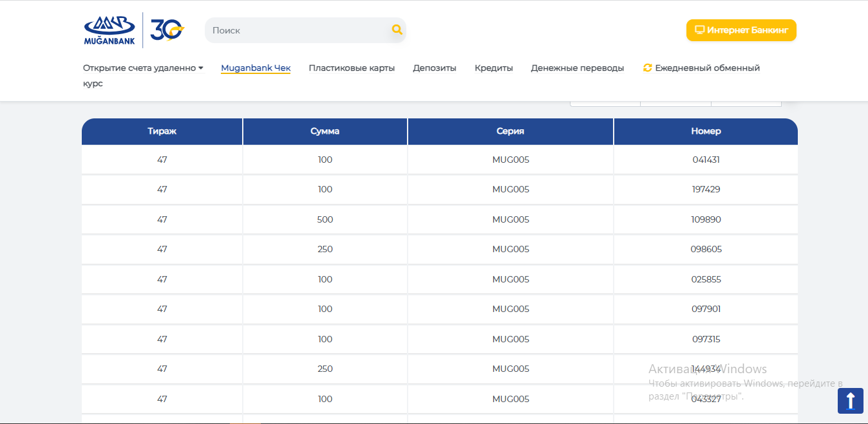
Task: Click the Тираж column header
Action: click(x=162, y=131)
